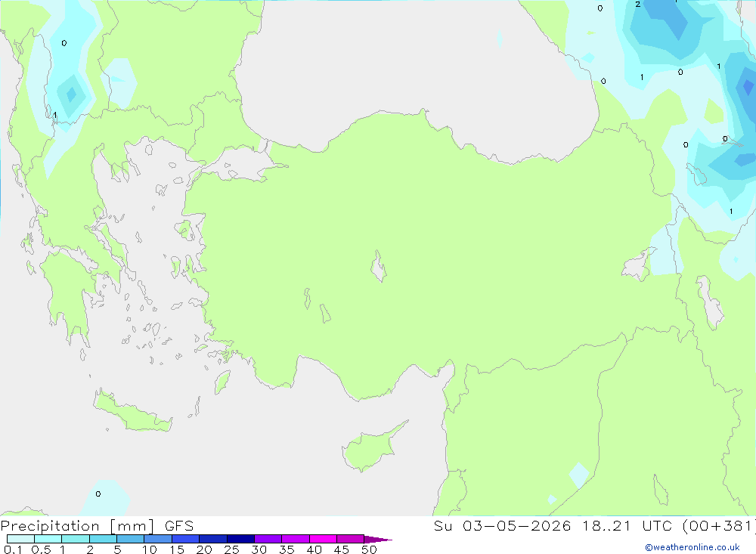Click the above-50 arrow tip of the legend
Screen dimensions: 756x554
(378, 539)
